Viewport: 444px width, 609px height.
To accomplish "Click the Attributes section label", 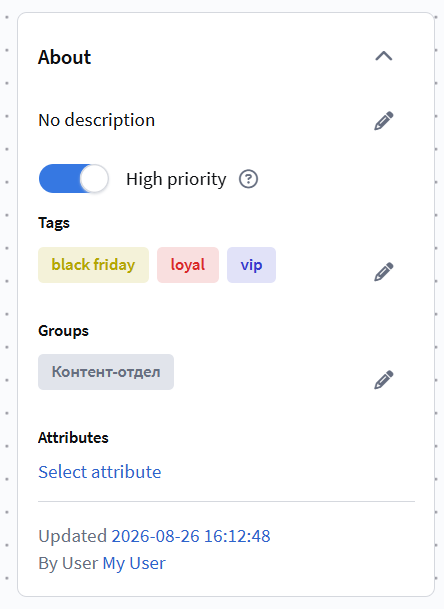I will (x=73, y=438).
